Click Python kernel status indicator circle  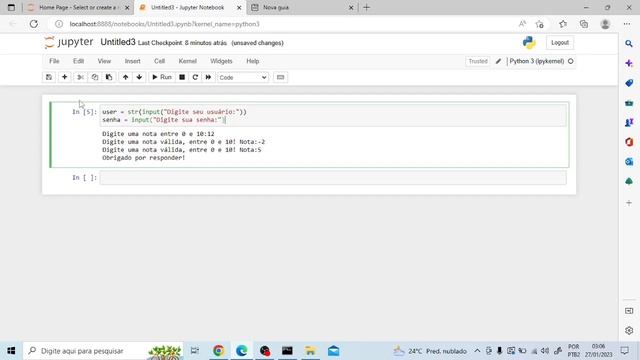pyautogui.click(x=571, y=61)
